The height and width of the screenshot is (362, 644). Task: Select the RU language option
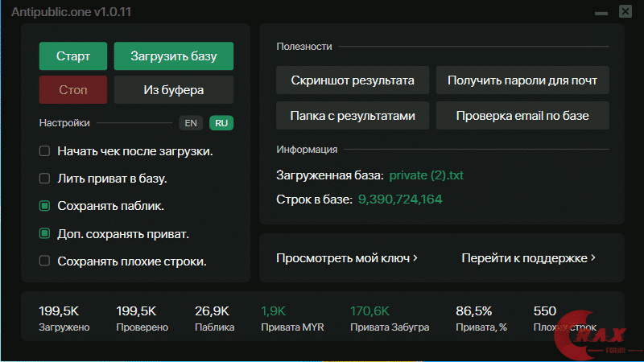click(x=221, y=123)
